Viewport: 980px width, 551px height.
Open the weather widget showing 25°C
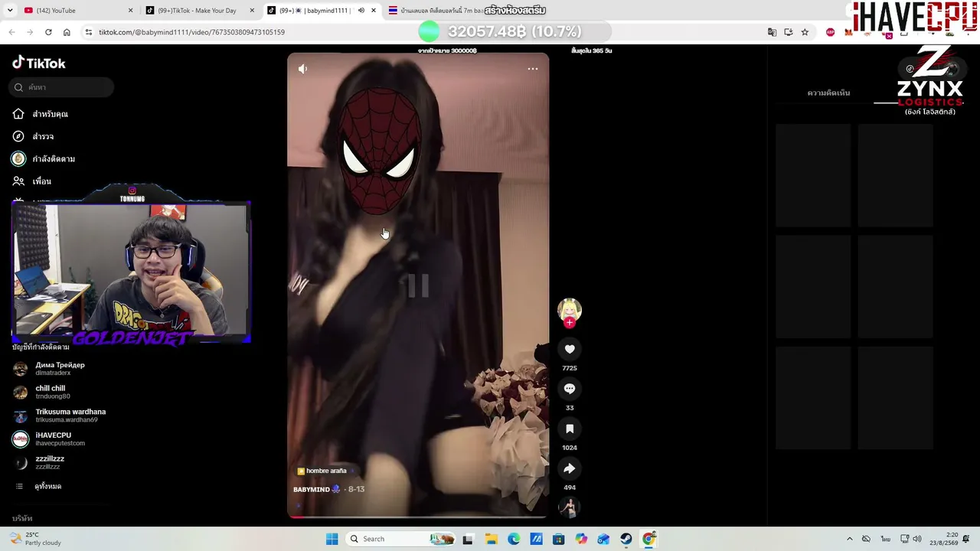coord(34,539)
